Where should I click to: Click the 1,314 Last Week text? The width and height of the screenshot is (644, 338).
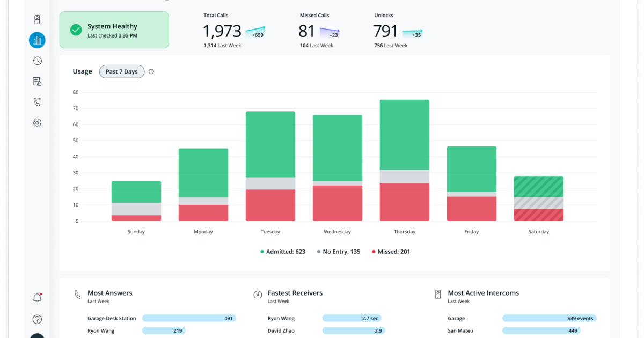222,46
